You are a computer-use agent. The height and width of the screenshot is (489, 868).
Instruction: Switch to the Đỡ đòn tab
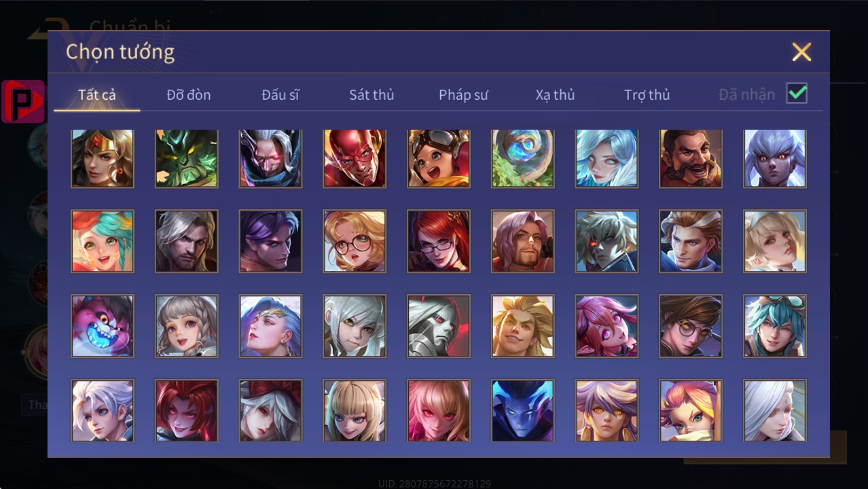click(189, 95)
